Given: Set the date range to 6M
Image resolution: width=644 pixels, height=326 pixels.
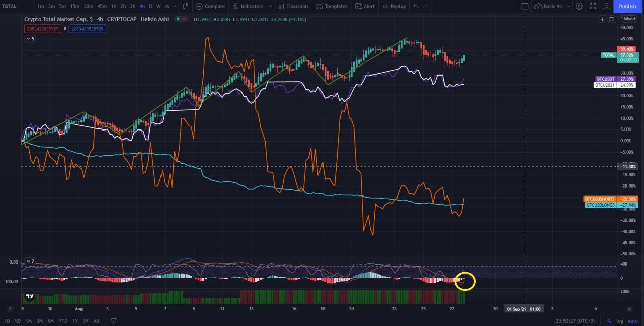Looking at the screenshot, I should (x=51, y=321).
